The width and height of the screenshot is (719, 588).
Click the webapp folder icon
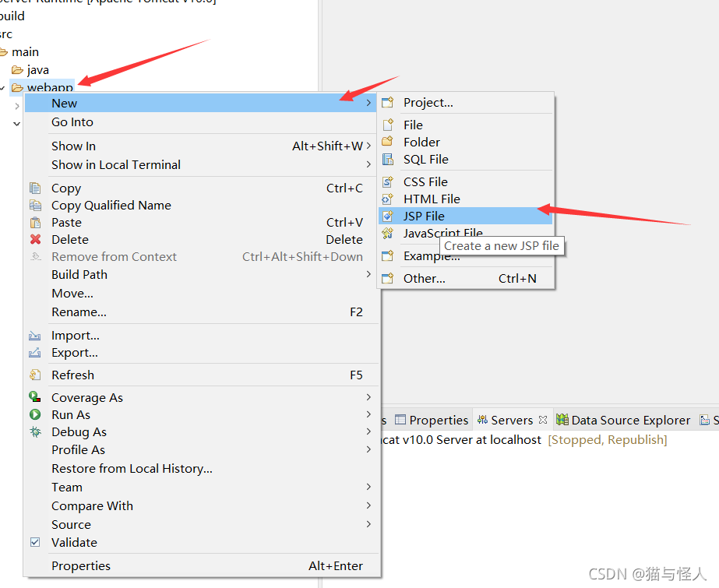tap(17, 87)
